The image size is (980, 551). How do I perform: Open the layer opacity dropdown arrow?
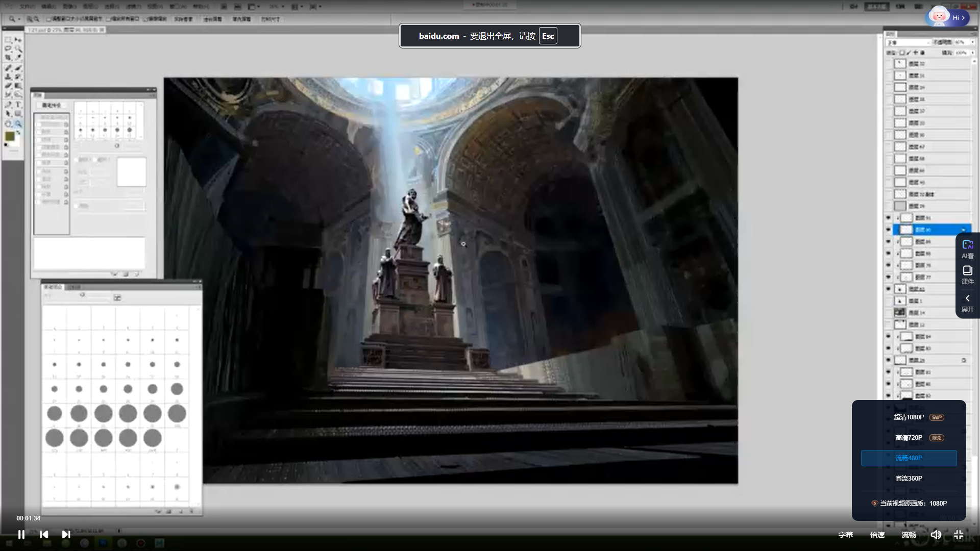tap(972, 42)
